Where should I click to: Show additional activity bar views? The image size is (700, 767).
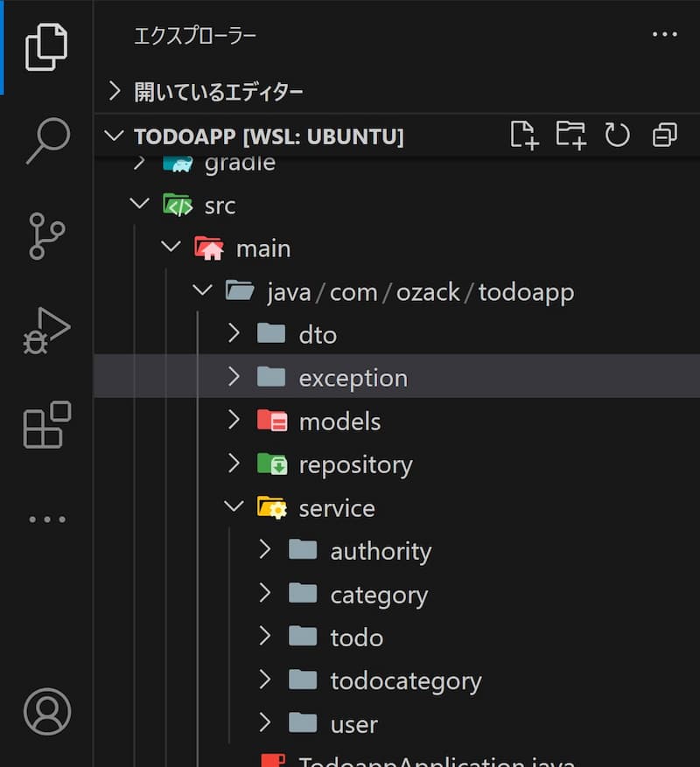[47, 519]
